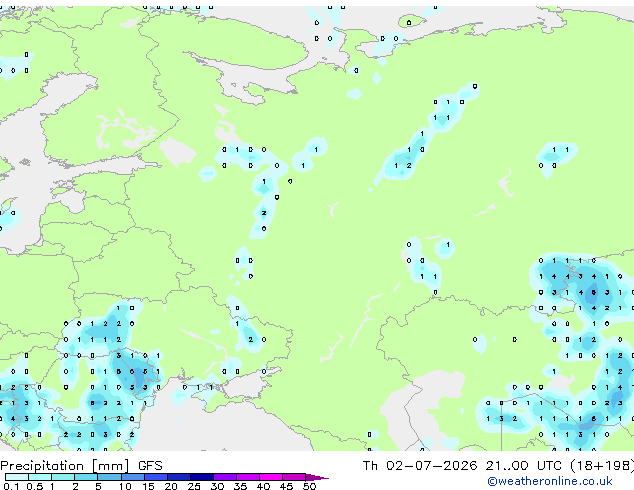The height and width of the screenshot is (490, 634).
Task: Click the legend scale label '15'
Action: pyautogui.click(x=148, y=486)
